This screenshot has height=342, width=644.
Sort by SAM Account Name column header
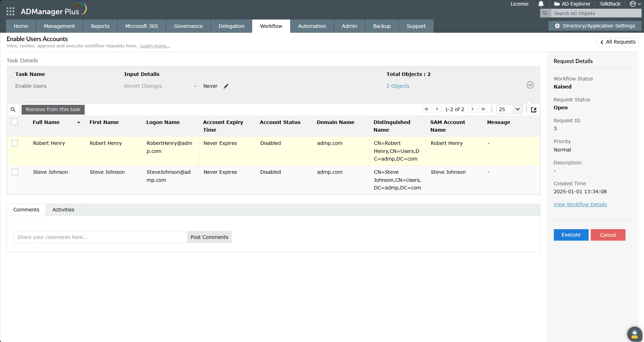point(448,126)
